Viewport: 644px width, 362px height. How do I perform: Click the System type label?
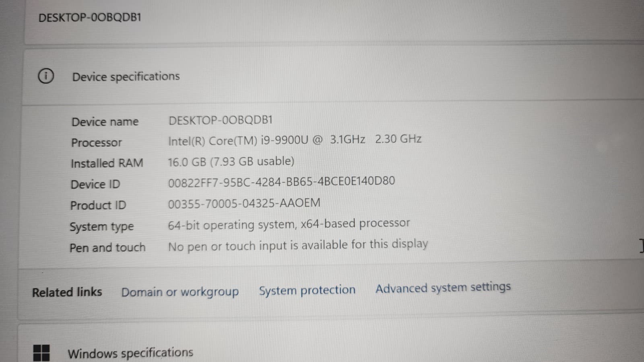point(102,227)
